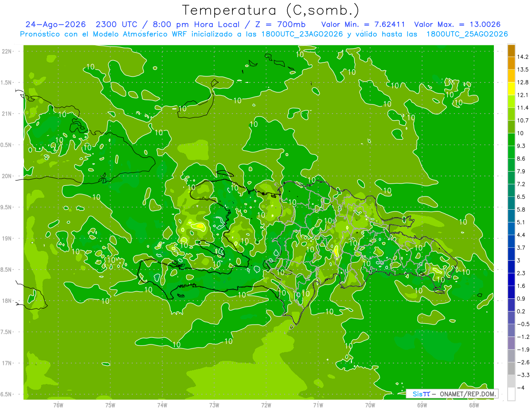Pick the white swatch below -4
532x411 pixels.
point(511,394)
